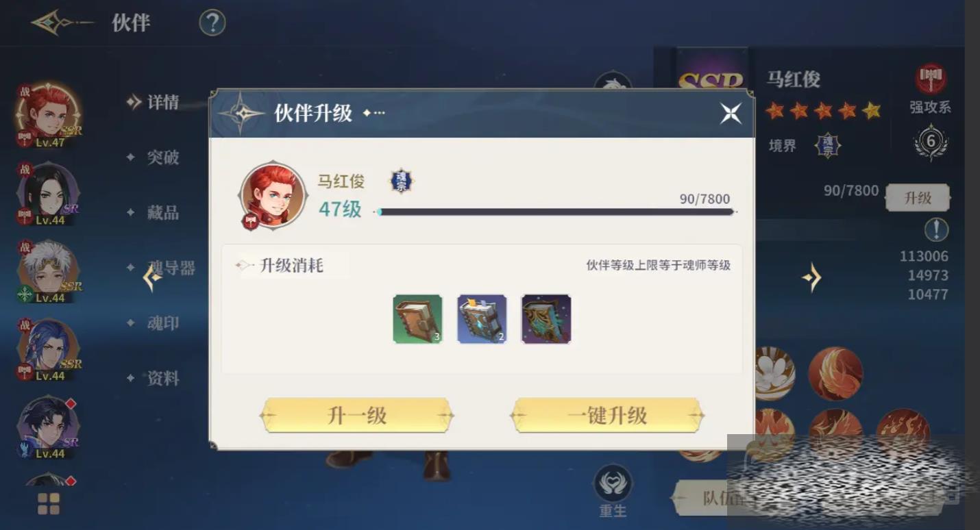Screen dimensions: 980x530
Task: Click the 升一级 button
Action: (357, 415)
